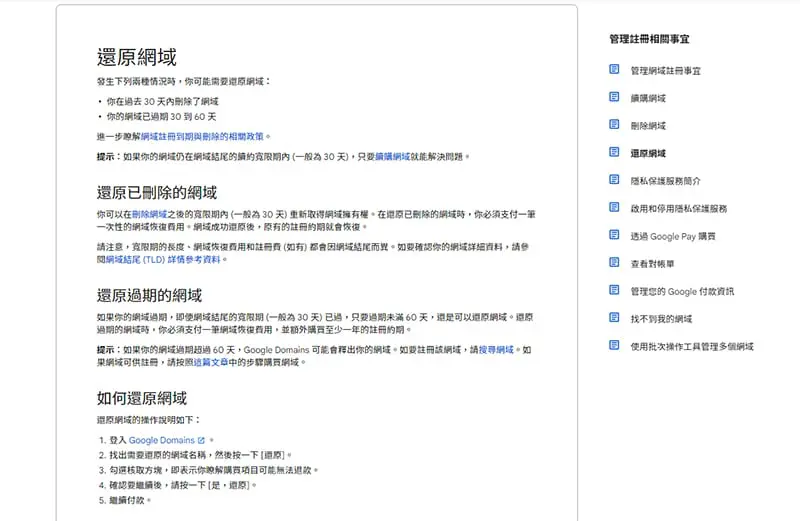
Task: Click the 續購網域 link in the tip
Action: click(x=392, y=157)
